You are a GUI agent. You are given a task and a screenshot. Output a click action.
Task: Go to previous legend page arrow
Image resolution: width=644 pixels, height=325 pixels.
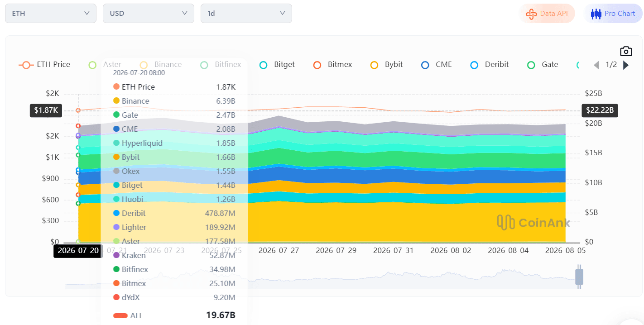(x=597, y=65)
